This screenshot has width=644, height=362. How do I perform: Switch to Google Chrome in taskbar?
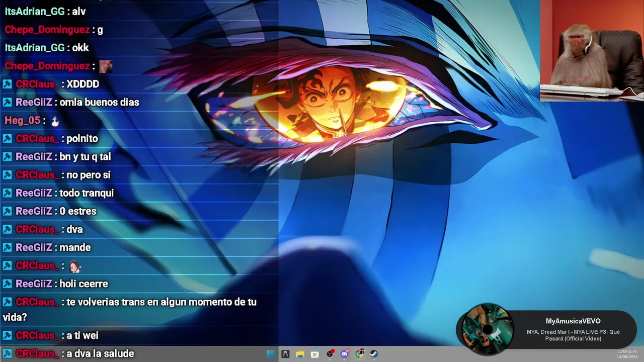(359, 354)
